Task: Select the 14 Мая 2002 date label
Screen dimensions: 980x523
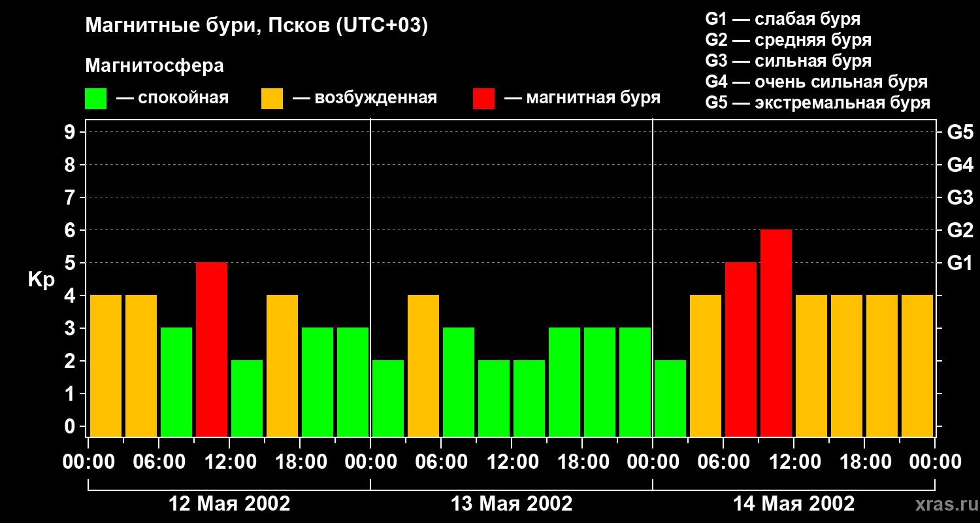Action: [794, 504]
